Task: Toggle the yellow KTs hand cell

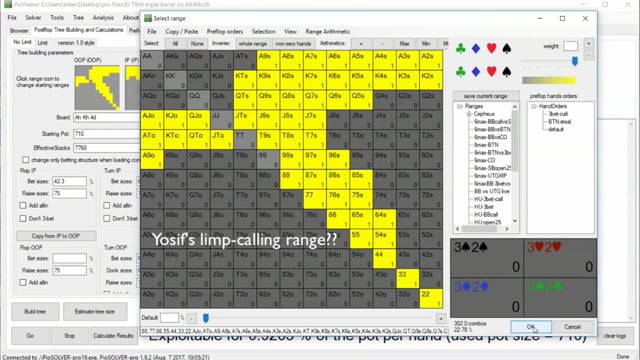Action: tap(245, 80)
